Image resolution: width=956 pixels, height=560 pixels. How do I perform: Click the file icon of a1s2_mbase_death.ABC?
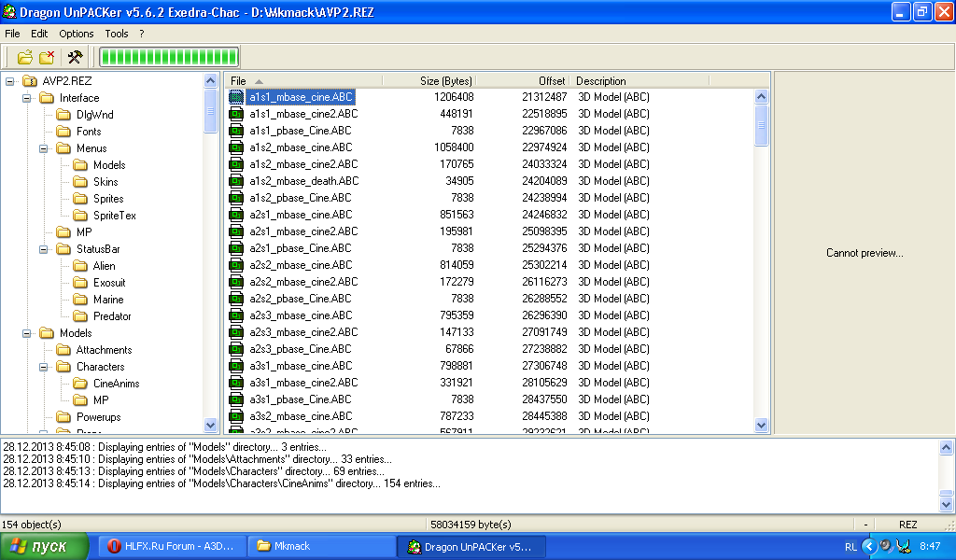point(236,181)
